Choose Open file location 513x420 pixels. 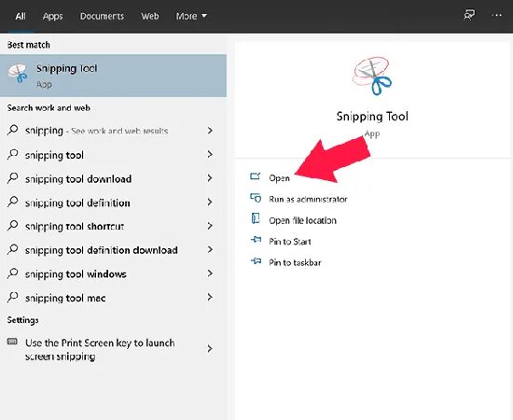point(302,220)
